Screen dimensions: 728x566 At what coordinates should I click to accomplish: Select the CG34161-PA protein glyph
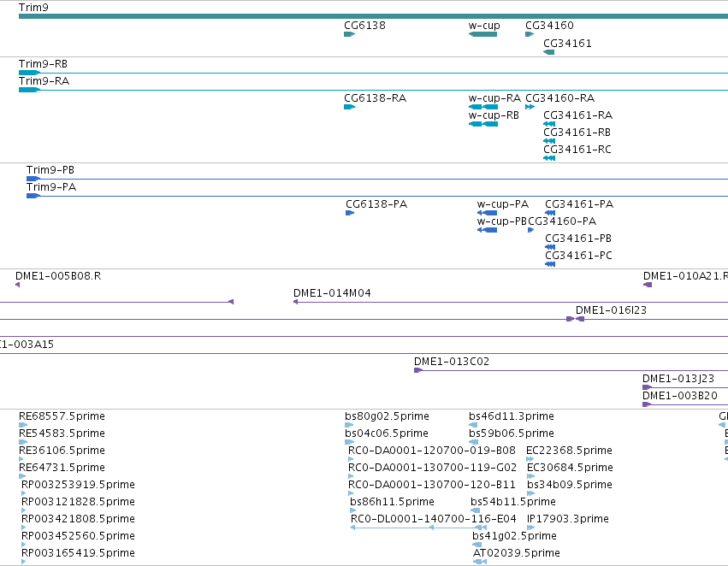(x=550, y=213)
